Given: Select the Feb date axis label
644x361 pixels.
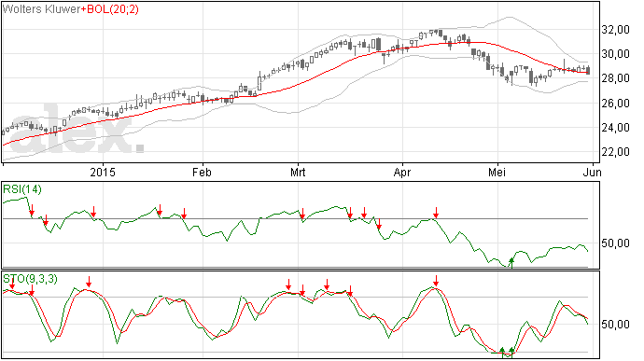Looking at the screenshot, I should click(x=203, y=172).
